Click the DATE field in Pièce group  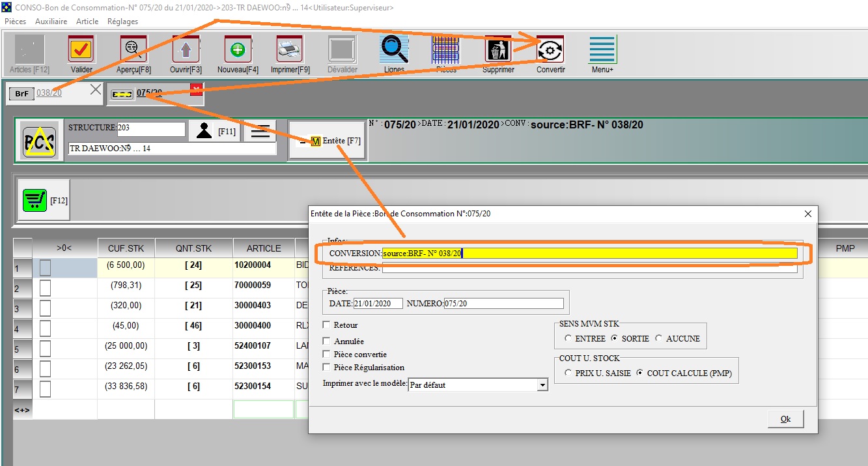[378, 303]
